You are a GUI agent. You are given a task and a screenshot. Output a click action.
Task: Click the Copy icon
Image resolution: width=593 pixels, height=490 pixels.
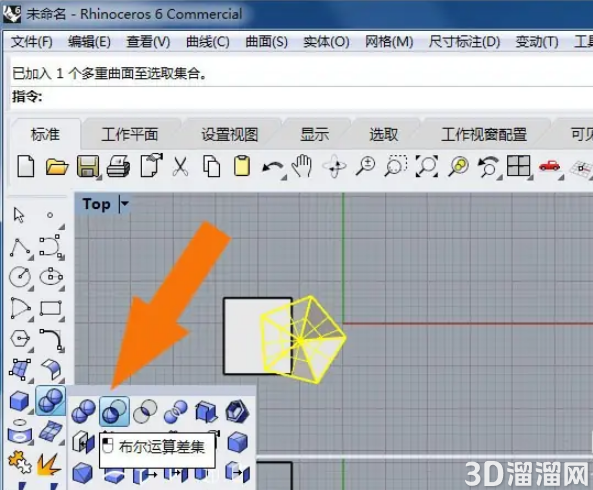[211, 166]
